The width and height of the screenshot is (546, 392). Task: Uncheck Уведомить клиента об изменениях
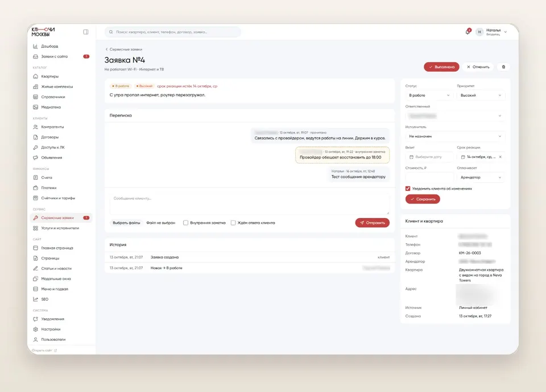click(408, 189)
